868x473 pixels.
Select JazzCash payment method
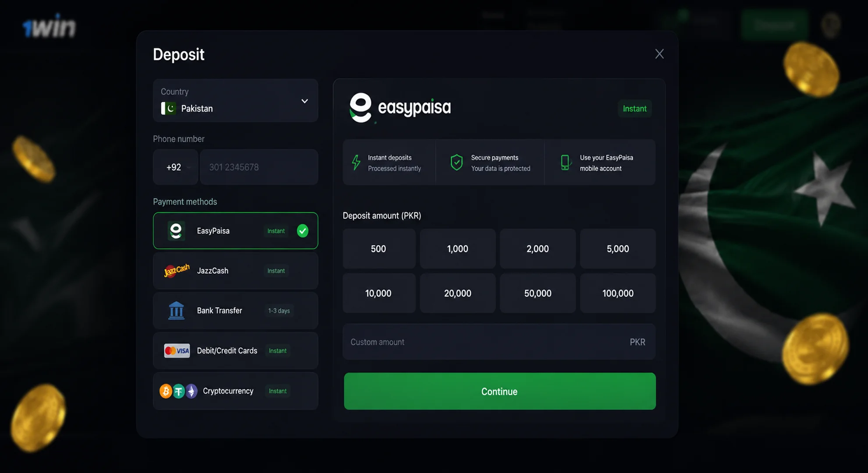click(x=235, y=271)
